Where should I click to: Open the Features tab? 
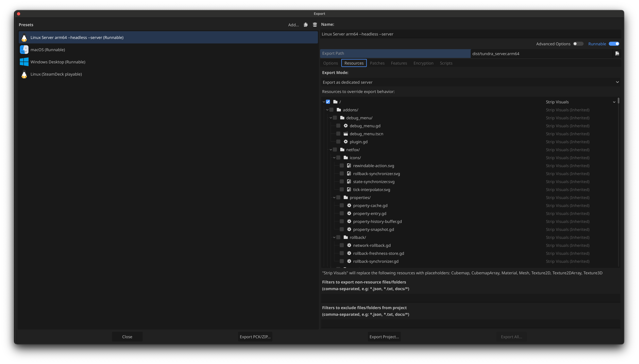click(399, 63)
